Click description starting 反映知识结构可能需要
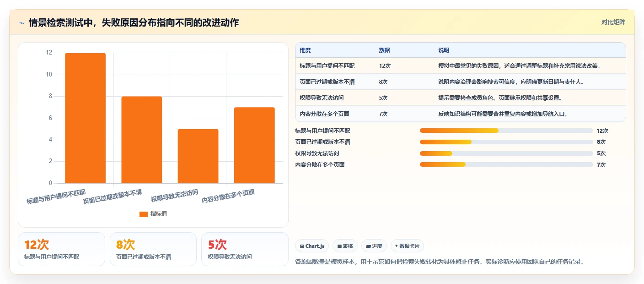 coord(503,114)
